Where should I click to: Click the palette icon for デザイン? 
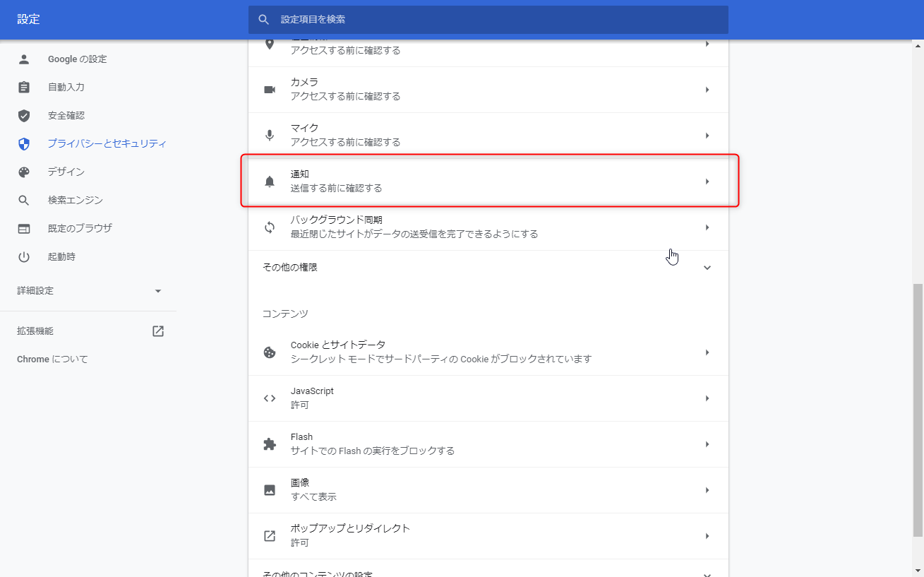coord(24,172)
